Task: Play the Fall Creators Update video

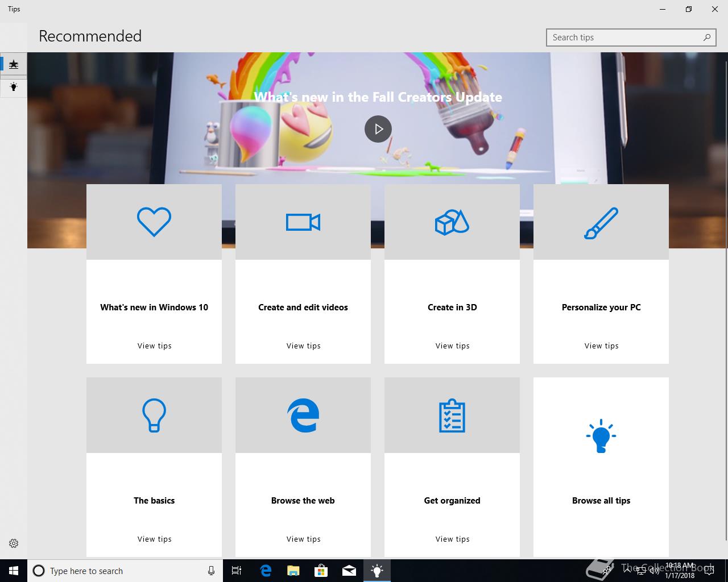Action: tap(378, 129)
